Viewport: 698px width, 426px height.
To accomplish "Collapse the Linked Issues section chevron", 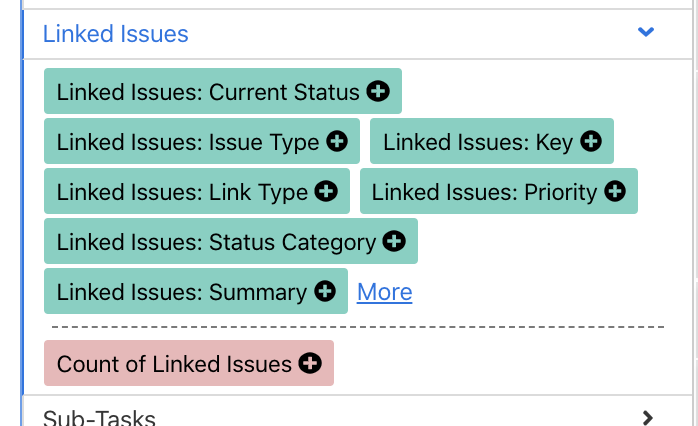I will (646, 33).
